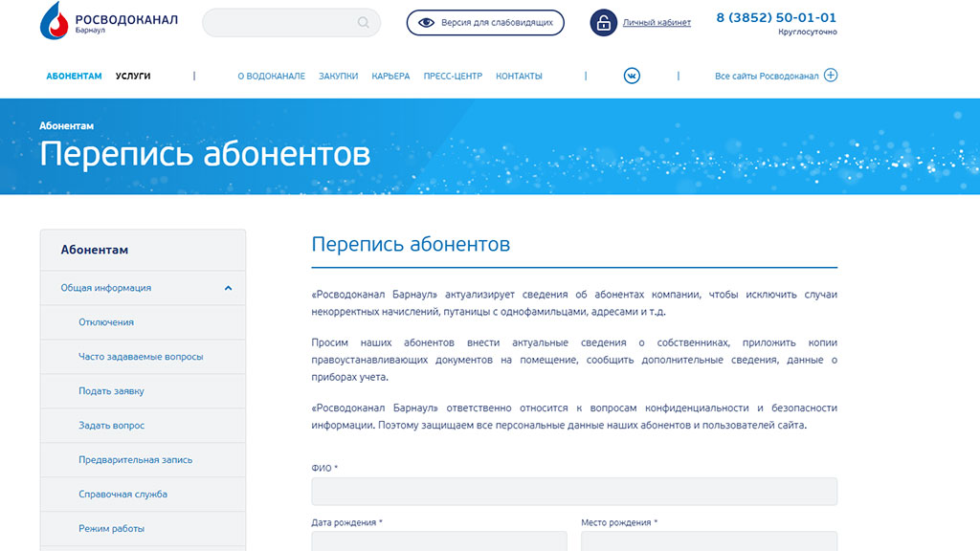
Task: Open Режим работы sidebar link
Action: coord(111,528)
